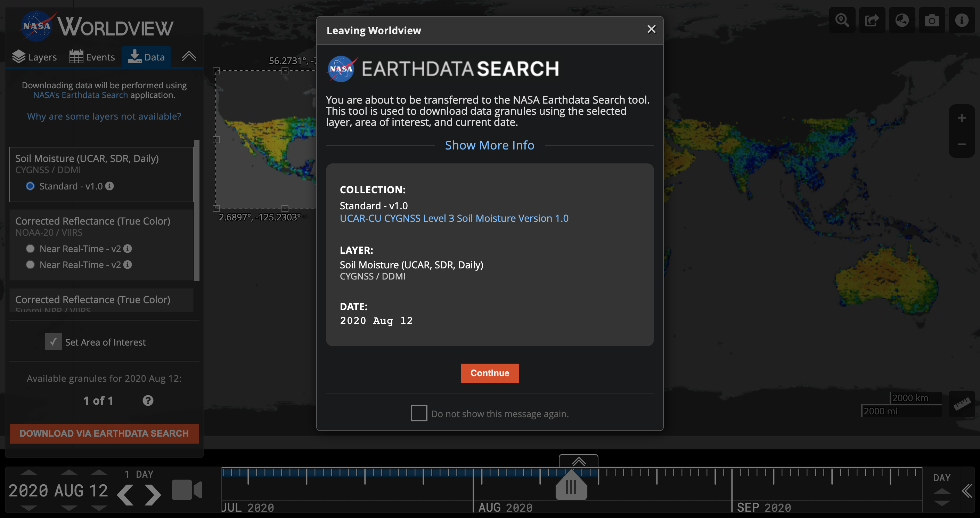Open NASA's Earthdata Search link

tap(80, 95)
